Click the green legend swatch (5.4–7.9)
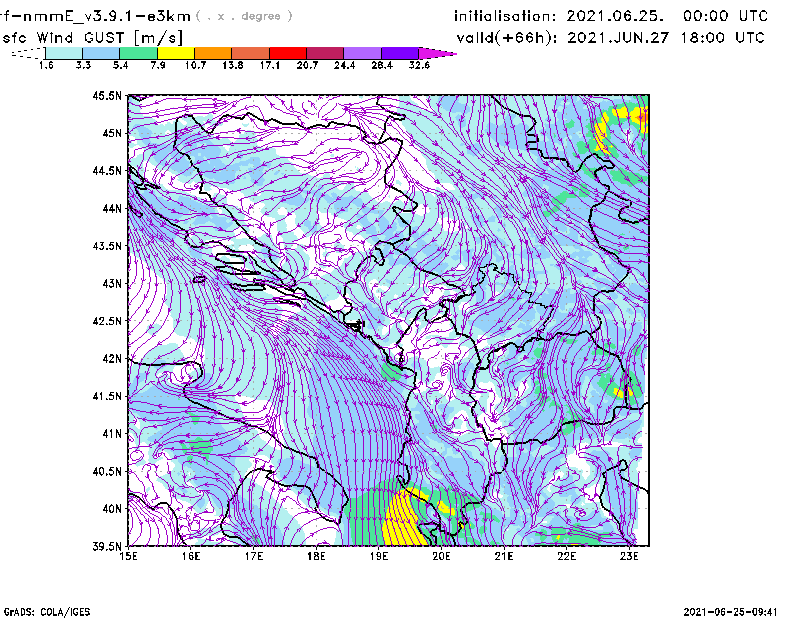 138,53
